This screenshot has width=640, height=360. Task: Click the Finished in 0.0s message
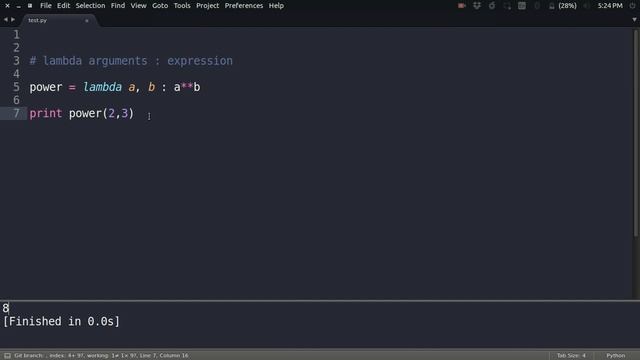coord(61,322)
